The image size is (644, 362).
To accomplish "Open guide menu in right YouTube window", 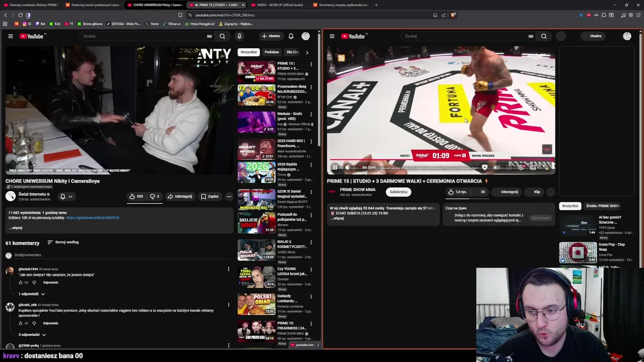I will (332, 36).
